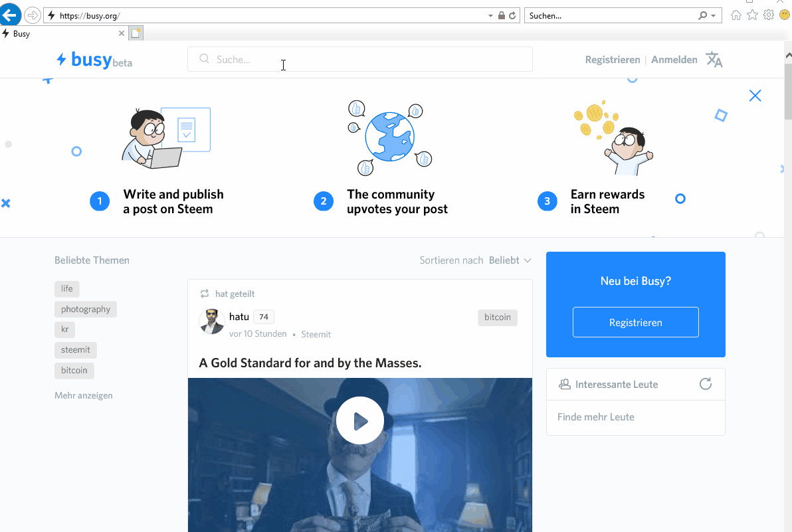Click the browser forward arrow button
792x532 pixels.
pyautogui.click(x=33, y=16)
